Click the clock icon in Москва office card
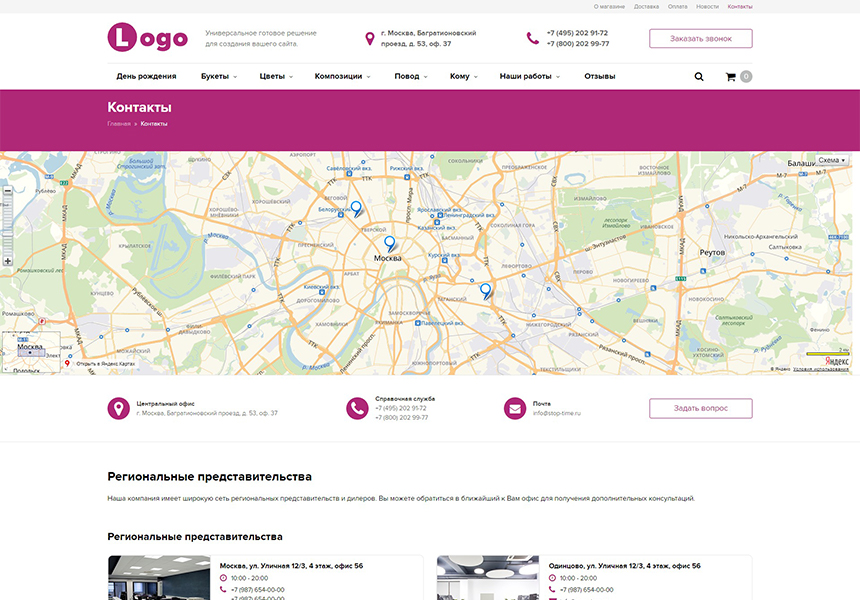Image resolution: width=860 pixels, height=600 pixels. (223, 578)
